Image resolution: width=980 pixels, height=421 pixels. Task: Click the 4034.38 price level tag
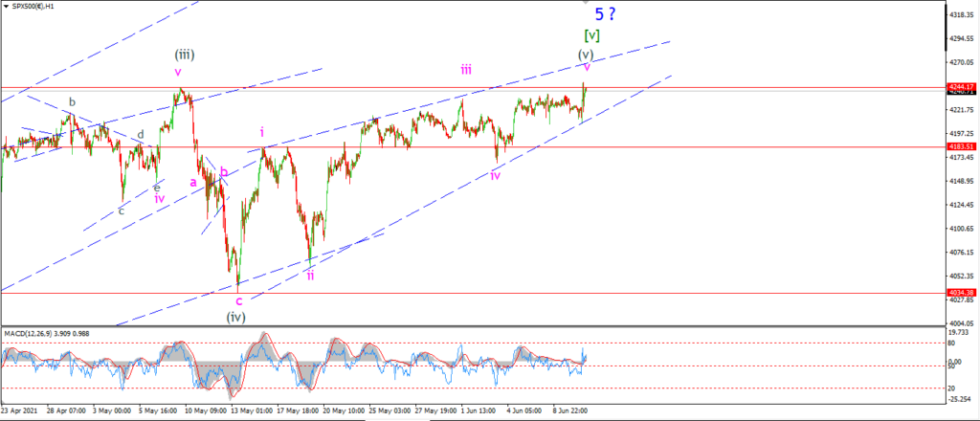point(961,293)
